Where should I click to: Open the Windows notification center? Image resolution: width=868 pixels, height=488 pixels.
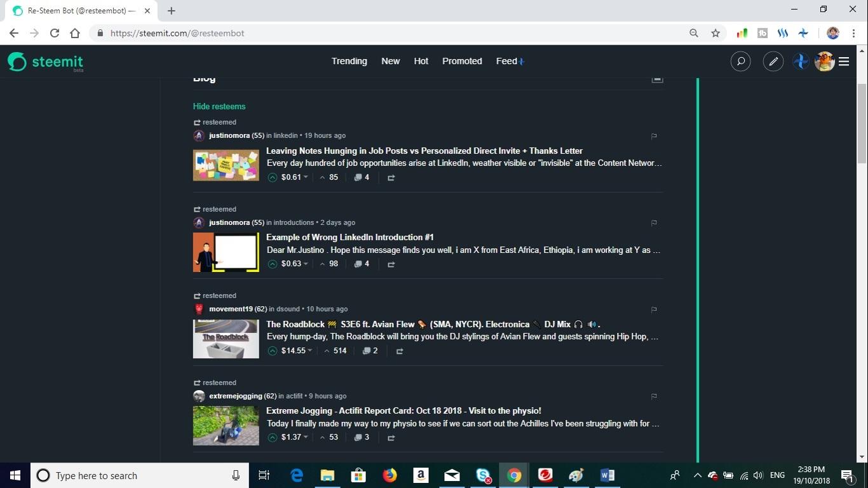click(x=848, y=475)
